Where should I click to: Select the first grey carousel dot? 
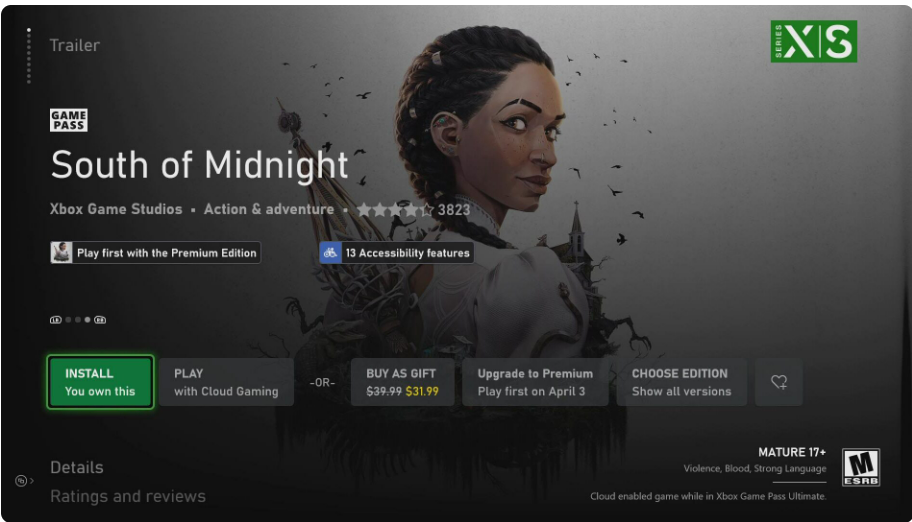point(68,319)
